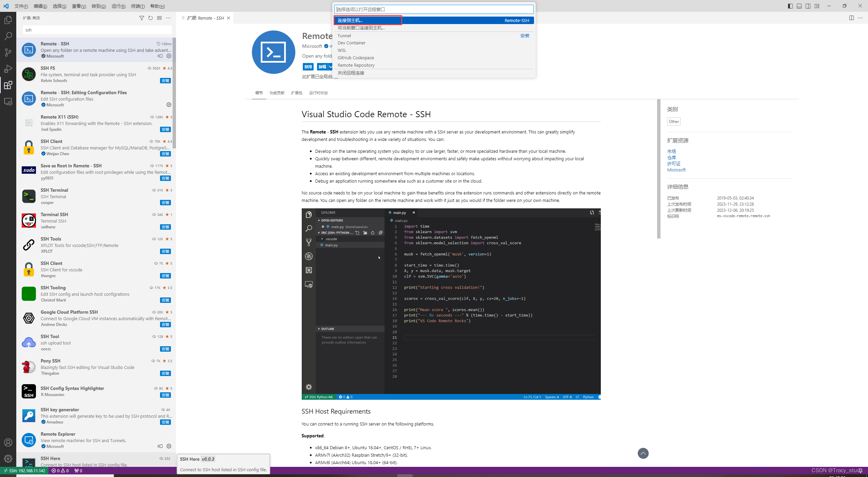The width and height of the screenshot is (868, 477).
Task: Filter extensions with the funnel icon
Action: 142,18
